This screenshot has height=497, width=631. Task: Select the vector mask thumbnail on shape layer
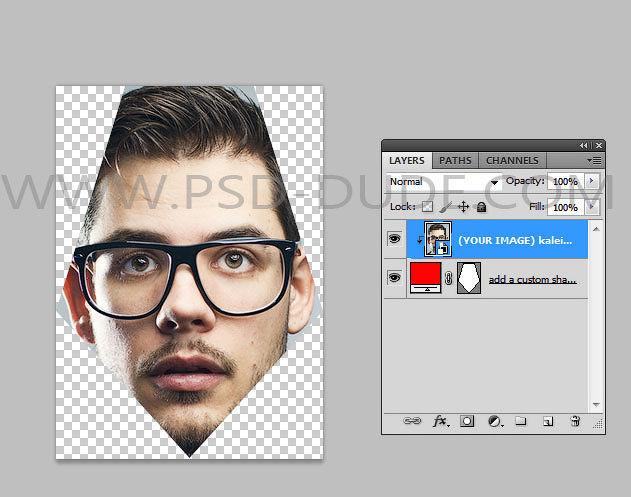pyautogui.click(x=469, y=278)
